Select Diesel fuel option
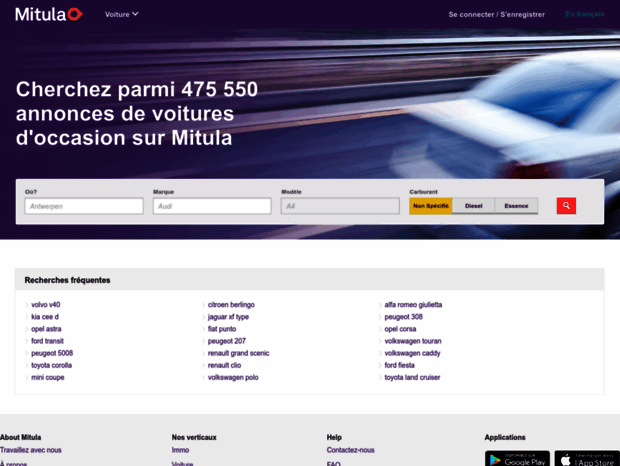Screen dimensions: 620x466 [x=473, y=206]
